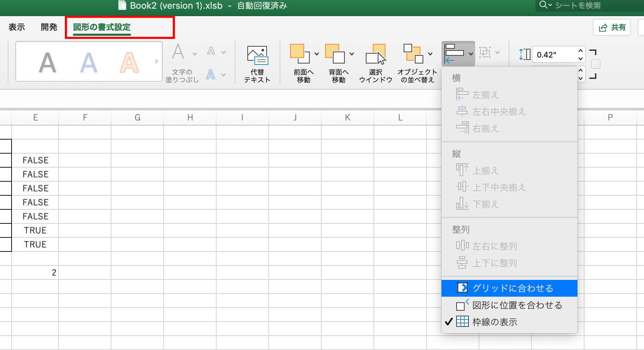
Task: Switch to the 開発 ribbon tab
Action: click(x=49, y=27)
